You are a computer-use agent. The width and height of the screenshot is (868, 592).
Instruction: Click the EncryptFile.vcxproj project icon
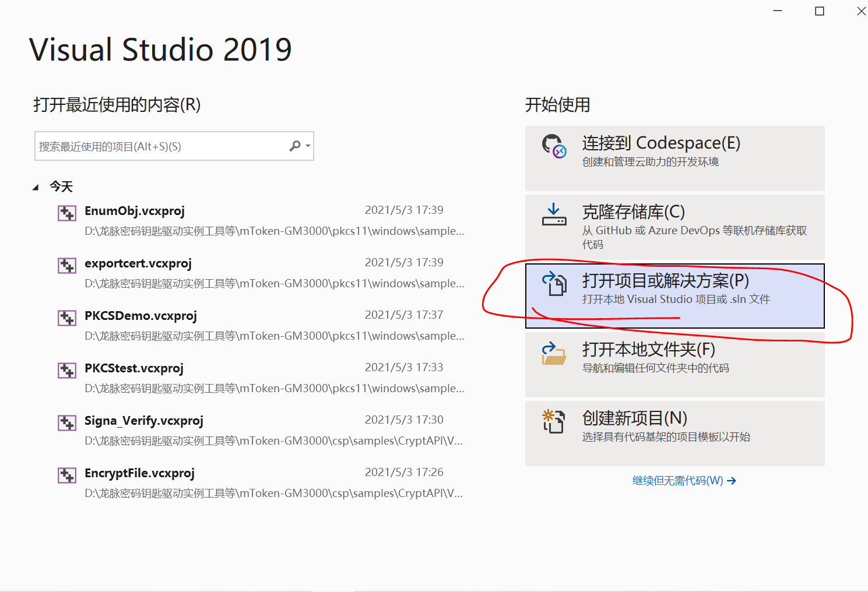(x=67, y=475)
